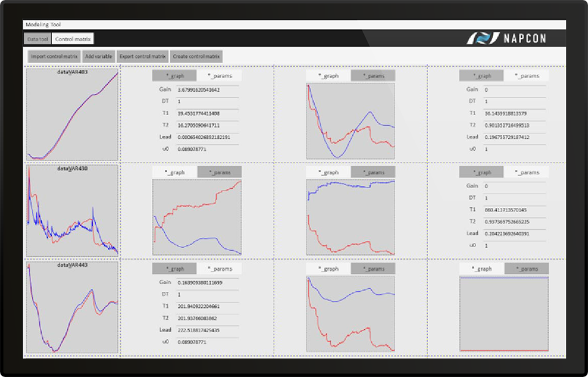Image resolution: width=588 pixels, height=377 pixels.
Task: Click the Create control matrix button
Action: coord(197,56)
